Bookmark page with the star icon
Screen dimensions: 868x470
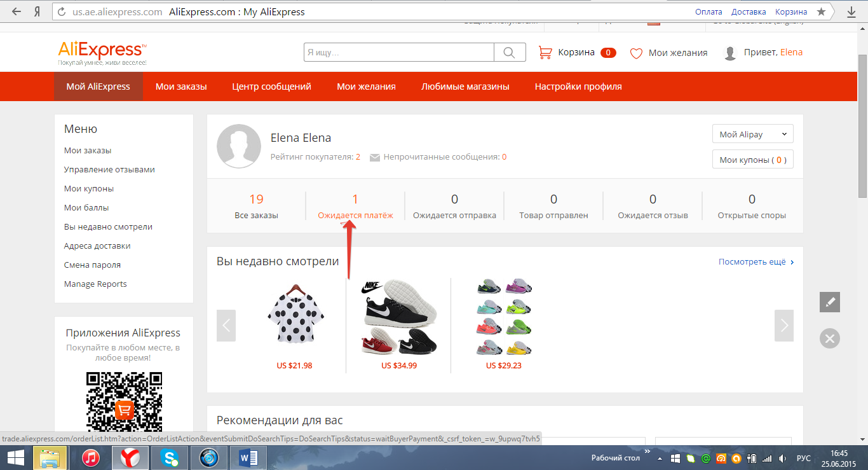(x=822, y=11)
